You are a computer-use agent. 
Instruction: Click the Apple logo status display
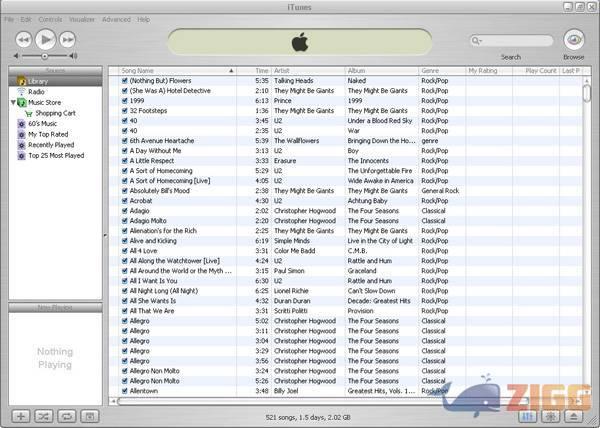pos(300,42)
